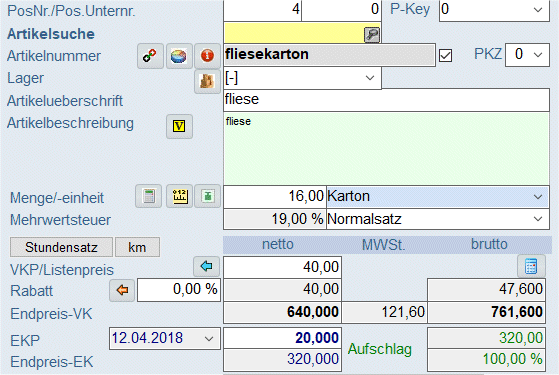Screen dimensions: 559x375
Task: Click the yellow Artikelsuche input field
Action: pyautogui.click(x=294, y=34)
